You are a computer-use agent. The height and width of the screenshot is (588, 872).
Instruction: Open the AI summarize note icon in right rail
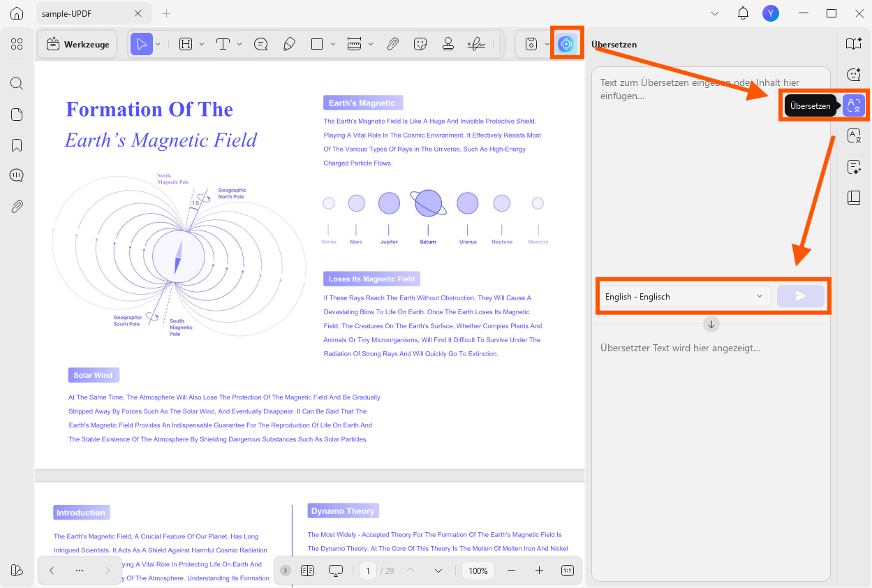pyautogui.click(x=854, y=167)
